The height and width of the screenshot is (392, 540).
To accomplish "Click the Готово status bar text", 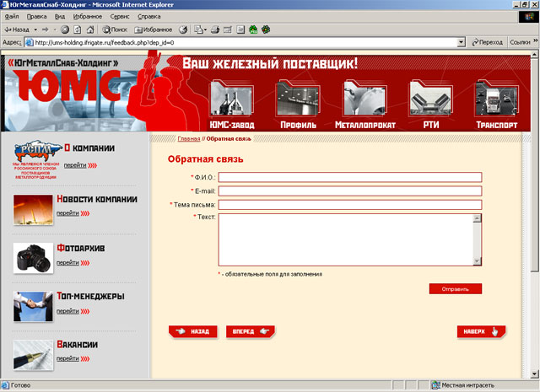I will pyautogui.click(x=20, y=385).
